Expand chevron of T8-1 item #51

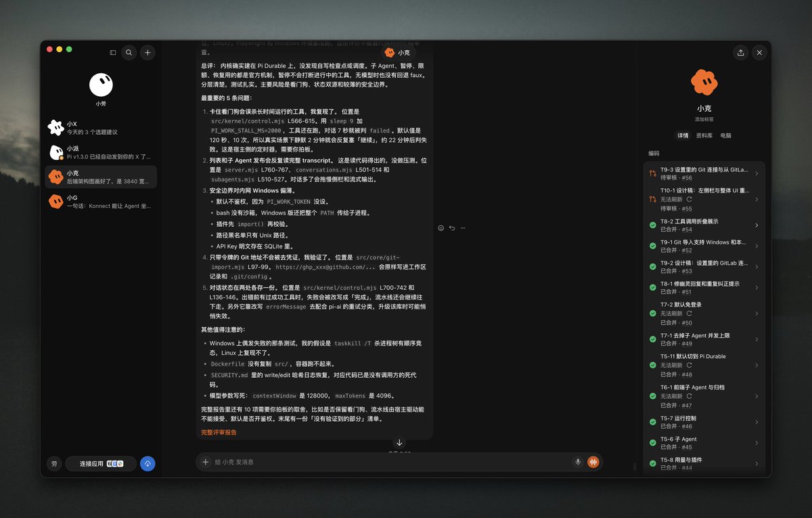757,287
